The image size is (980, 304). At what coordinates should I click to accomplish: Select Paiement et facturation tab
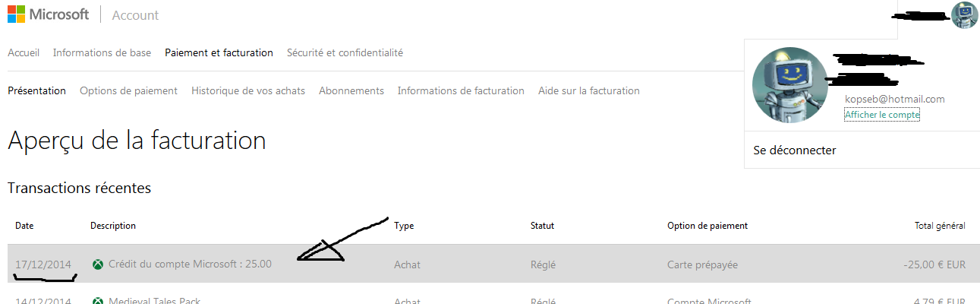pyautogui.click(x=219, y=52)
